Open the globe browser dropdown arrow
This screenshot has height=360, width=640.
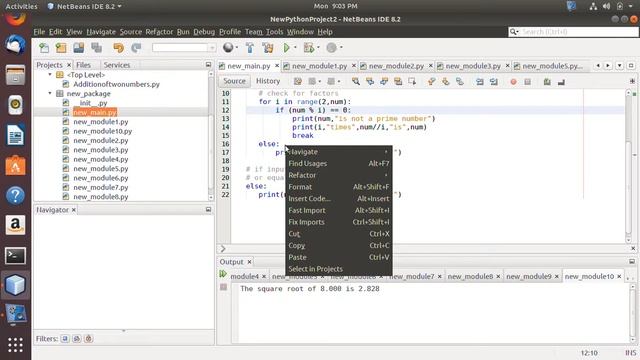click(237, 48)
